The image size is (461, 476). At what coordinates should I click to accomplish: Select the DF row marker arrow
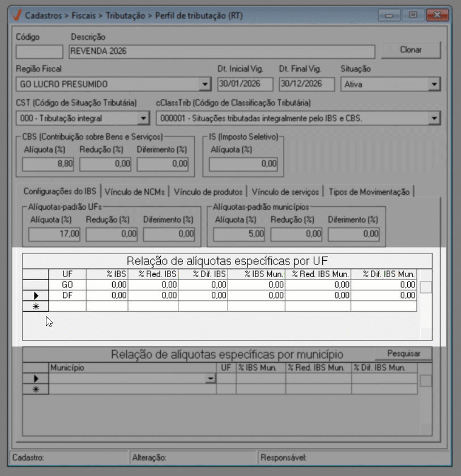point(36,296)
